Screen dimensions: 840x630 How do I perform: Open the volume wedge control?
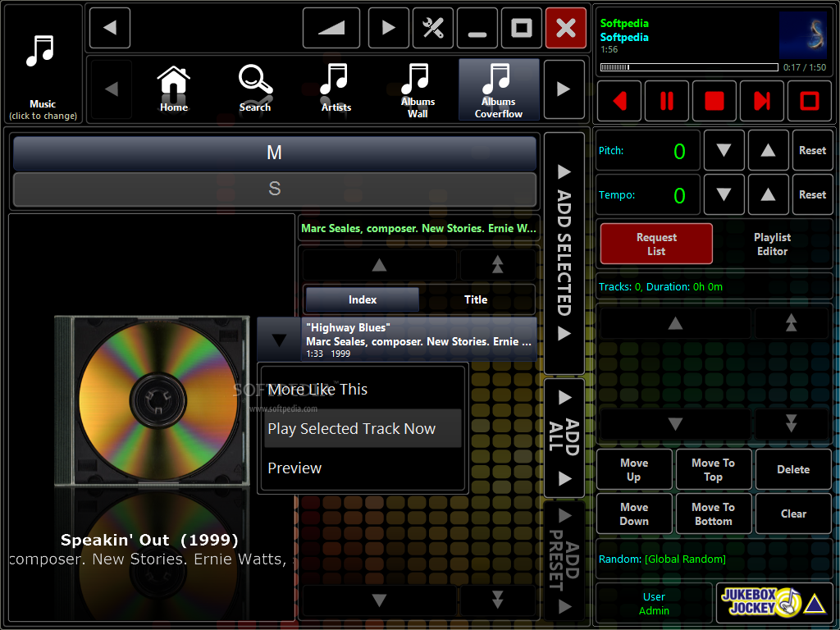[331, 28]
